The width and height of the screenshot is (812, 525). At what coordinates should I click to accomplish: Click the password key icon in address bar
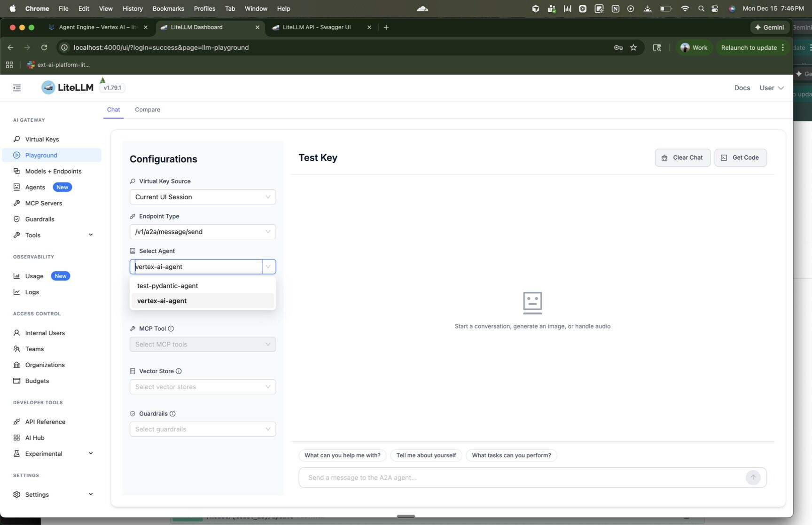[618, 47]
